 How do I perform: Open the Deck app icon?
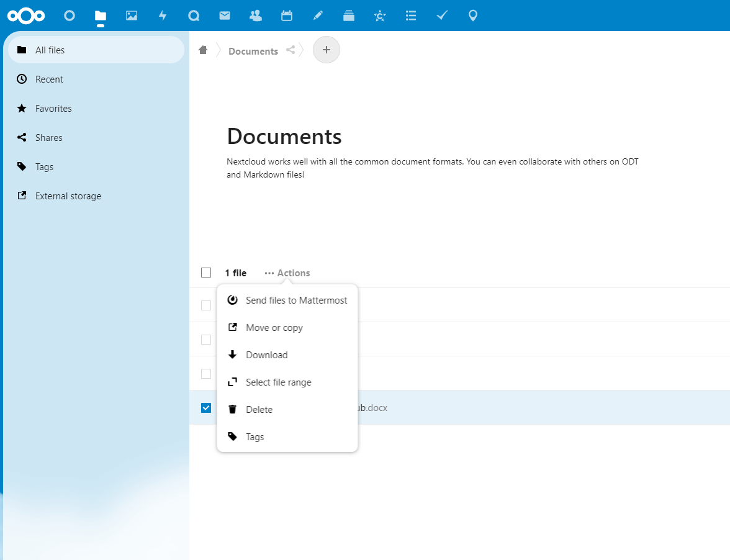click(x=349, y=16)
